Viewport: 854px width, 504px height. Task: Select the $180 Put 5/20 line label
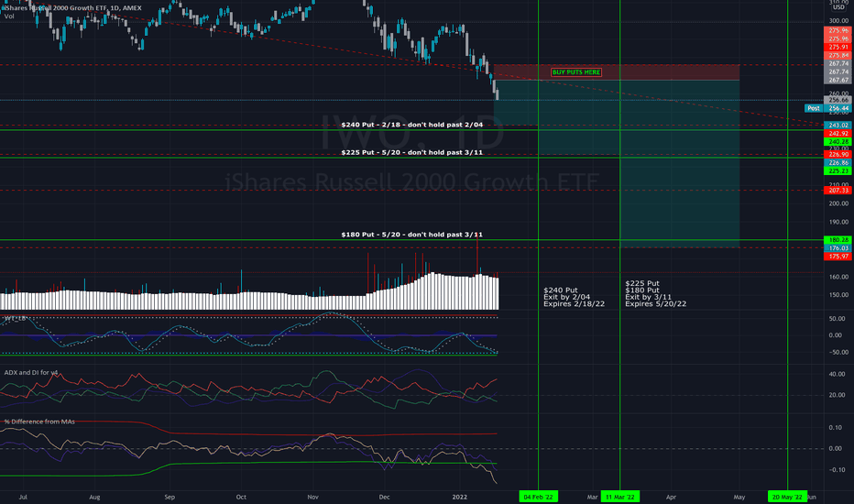click(x=411, y=235)
